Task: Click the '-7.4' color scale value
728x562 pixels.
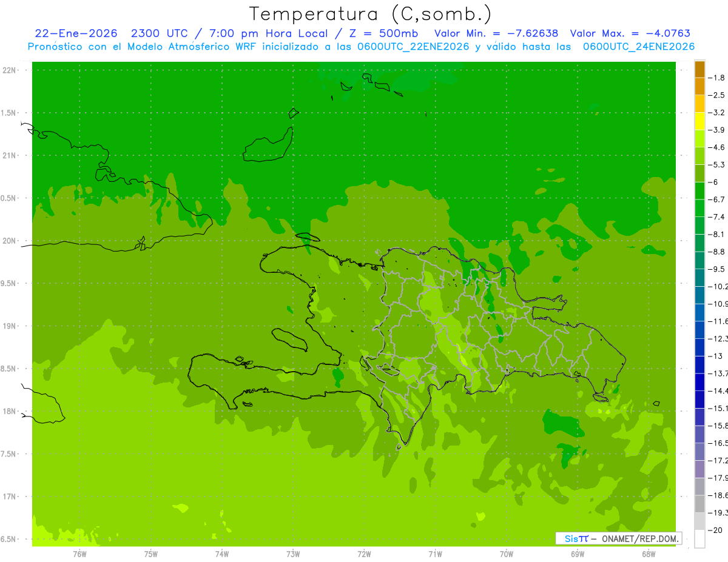Action: coord(716,216)
